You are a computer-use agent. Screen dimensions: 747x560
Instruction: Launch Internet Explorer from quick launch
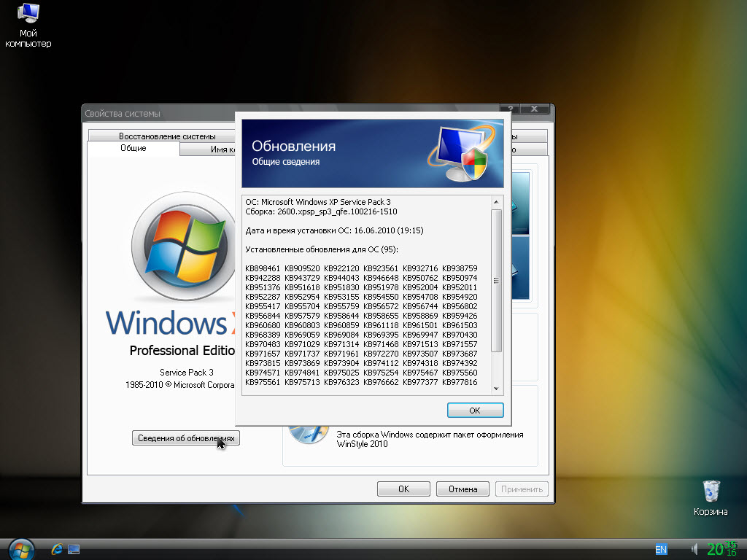(57, 549)
